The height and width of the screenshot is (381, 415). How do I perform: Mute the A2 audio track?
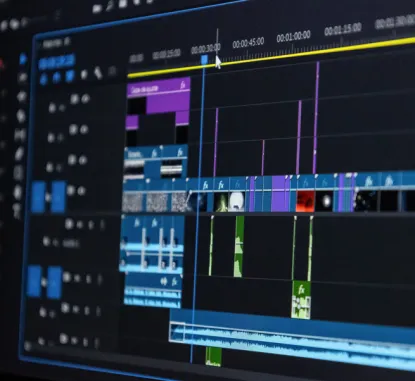tap(77, 278)
